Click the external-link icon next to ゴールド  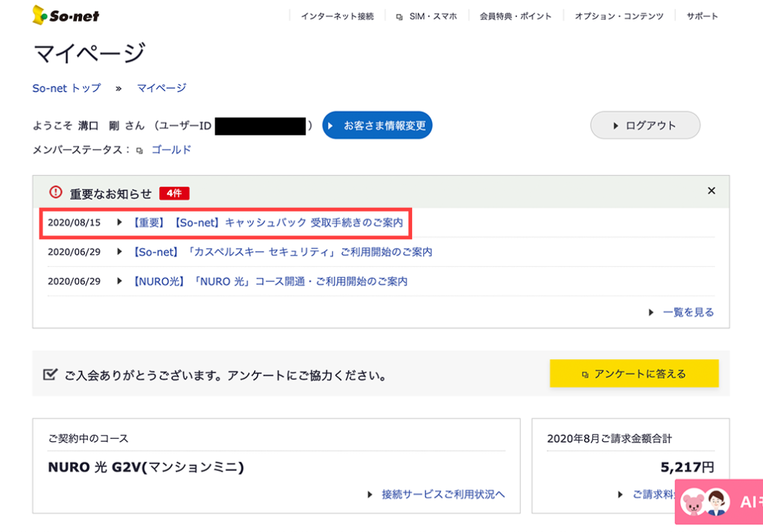[139, 151]
